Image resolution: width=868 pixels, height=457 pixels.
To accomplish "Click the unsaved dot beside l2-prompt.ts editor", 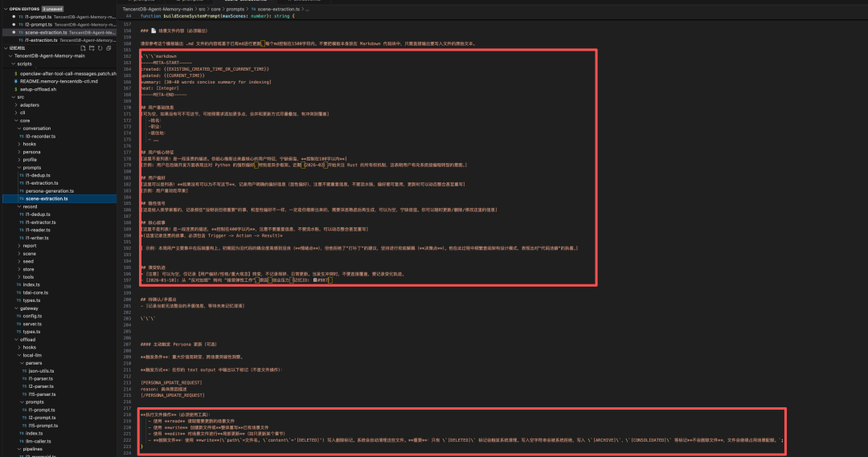I will pos(14,24).
